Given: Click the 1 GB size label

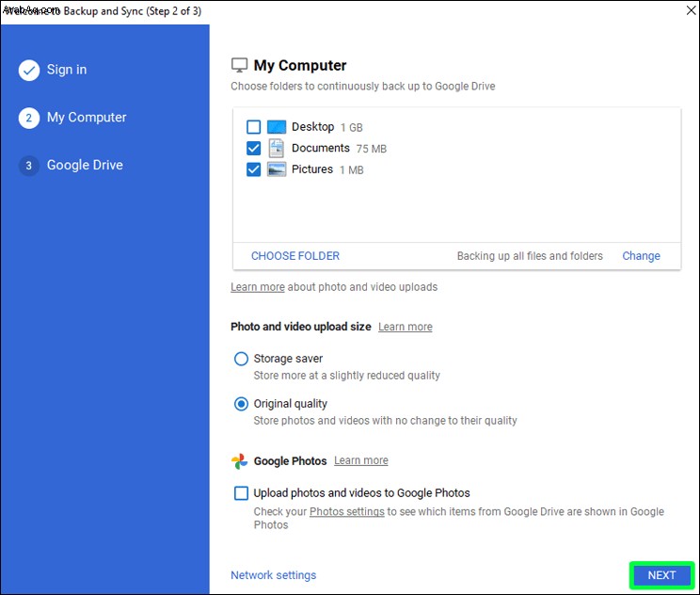Looking at the screenshot, I should click(x=352, y=128).
